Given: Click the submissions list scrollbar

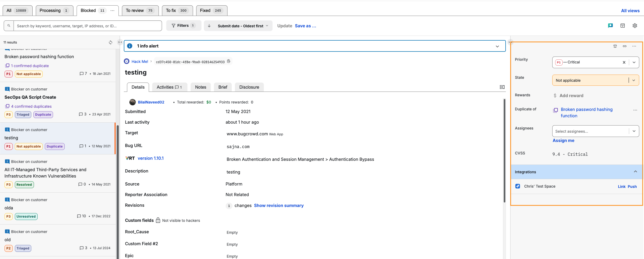Looking at the screenshot, I should click(117, 186).
